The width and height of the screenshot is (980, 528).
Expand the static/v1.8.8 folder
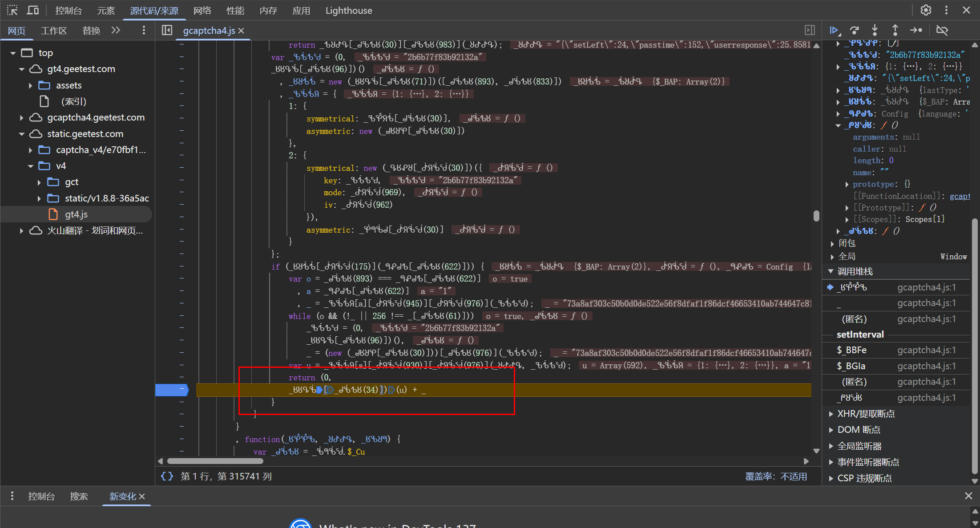click(x=39, y=198)
